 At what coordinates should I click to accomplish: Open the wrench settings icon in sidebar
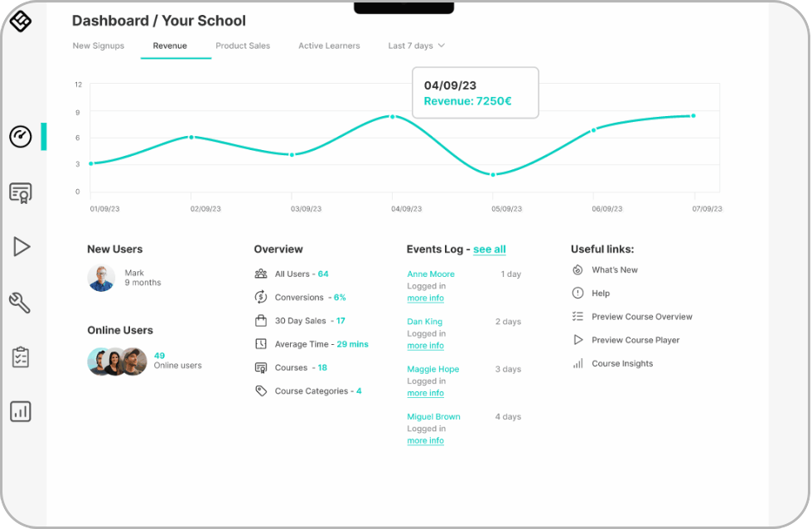coord(21,302)
